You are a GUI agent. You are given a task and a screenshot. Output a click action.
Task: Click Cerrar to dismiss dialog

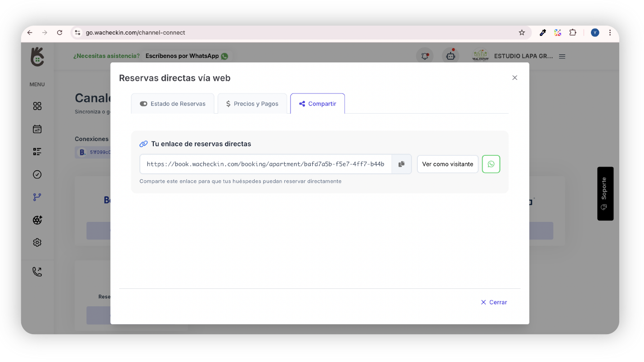click(x=494, y=302)
